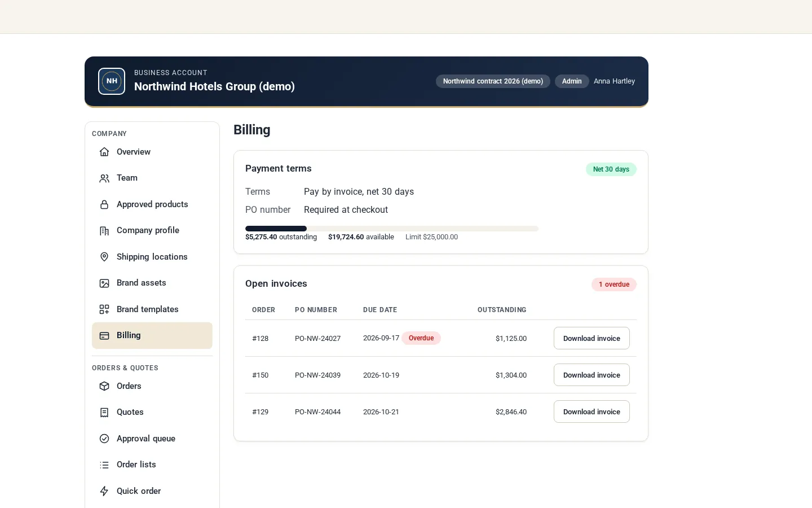This screenshot has height=508, width=812.
Task: Click outstanding amount $1,125.00
Action: tap(511, 339)
